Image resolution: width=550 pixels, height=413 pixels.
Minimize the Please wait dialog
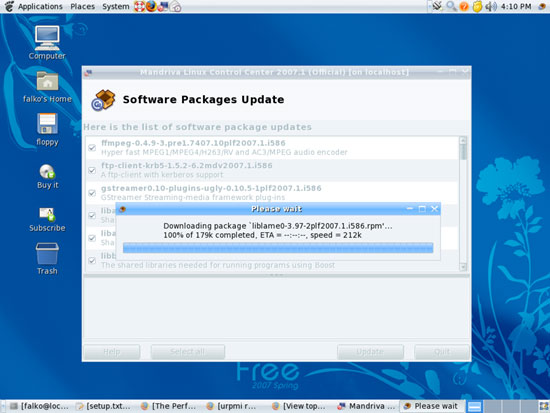click(410, 209)
